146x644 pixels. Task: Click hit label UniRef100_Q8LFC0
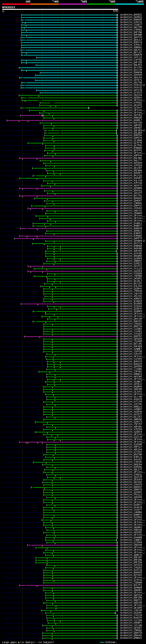[131, 50]
